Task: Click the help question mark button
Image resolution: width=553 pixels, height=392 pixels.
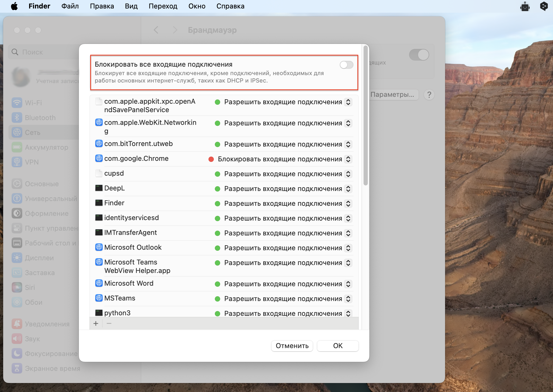Action: pos(429,95)
